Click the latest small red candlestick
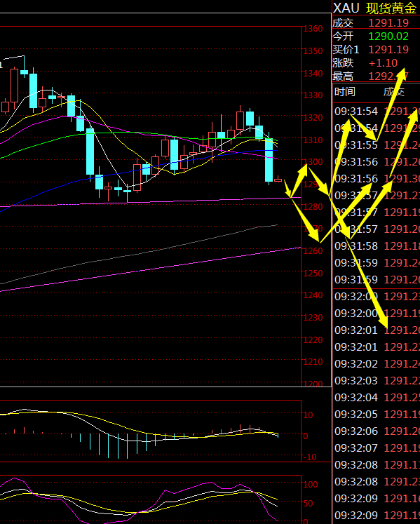This screenshot has height=524, width=420. 278,180
